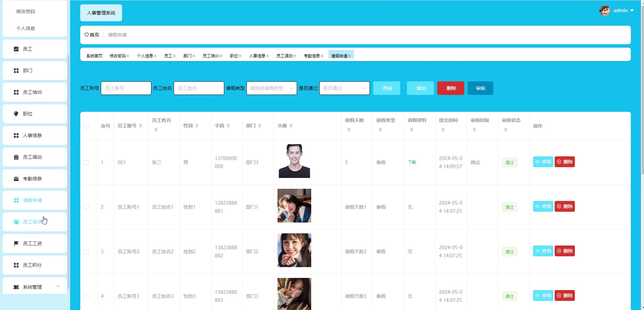This screenshot has width=644, height=310.
Task: Click the 员工调动 clipboard icon
Action: [x=16, y=157]
